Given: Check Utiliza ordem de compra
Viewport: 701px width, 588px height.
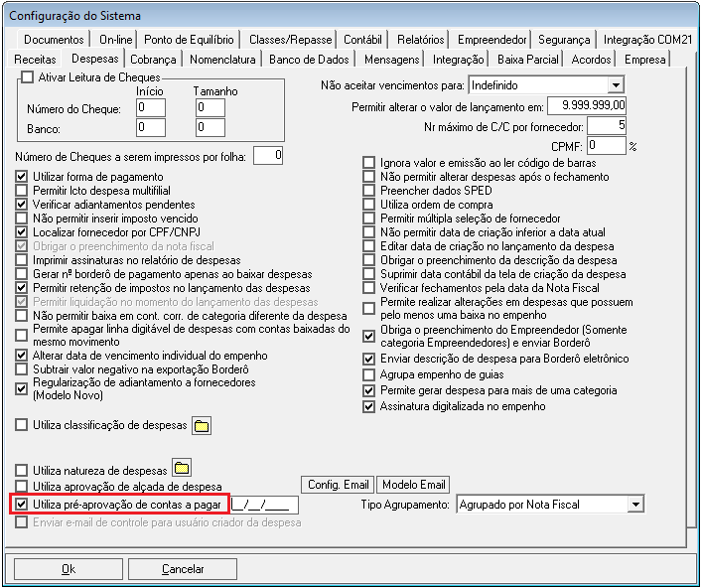Looking at the screenshot, I should coord(368,205).
